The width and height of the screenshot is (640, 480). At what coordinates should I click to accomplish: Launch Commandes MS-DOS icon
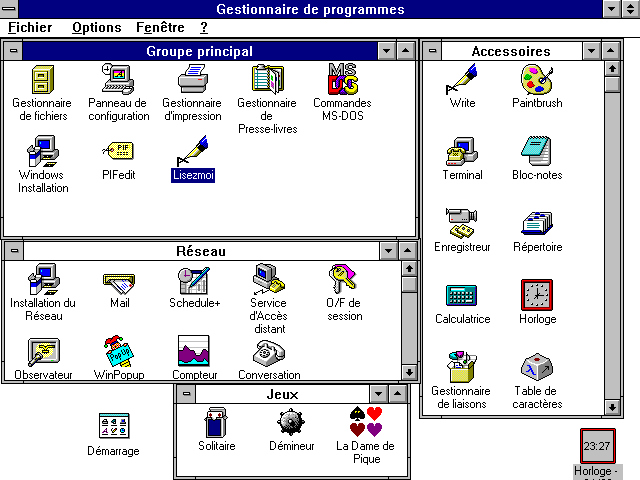click(x=342, y=79)
